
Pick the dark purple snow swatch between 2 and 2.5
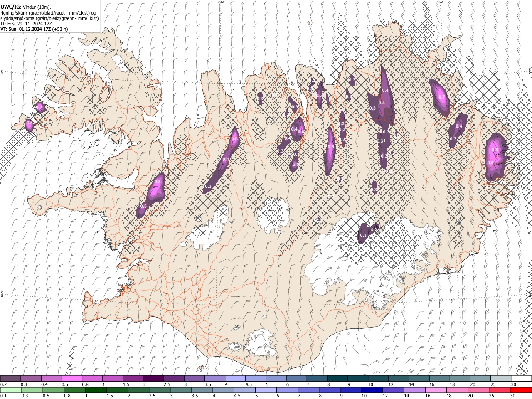[153, 379]
